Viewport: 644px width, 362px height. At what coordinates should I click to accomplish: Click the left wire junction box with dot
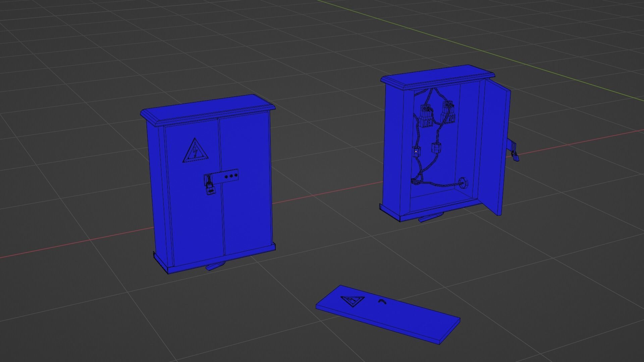416,152
